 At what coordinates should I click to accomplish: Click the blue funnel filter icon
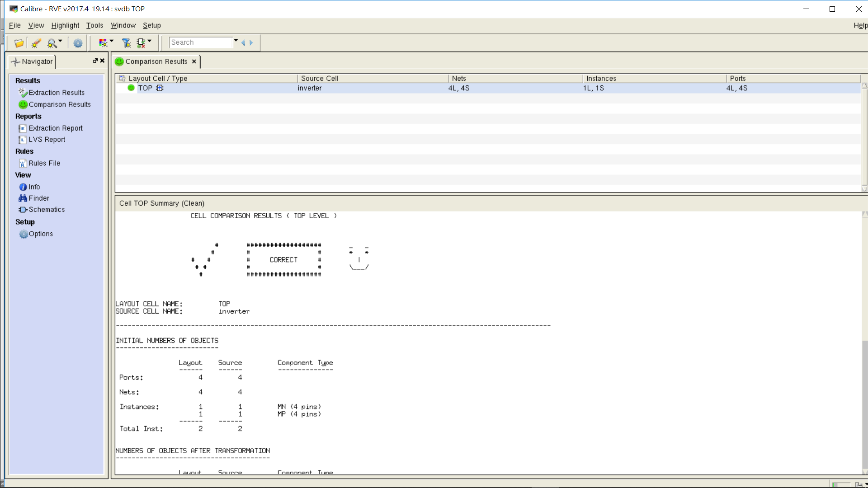pos(127,43)
